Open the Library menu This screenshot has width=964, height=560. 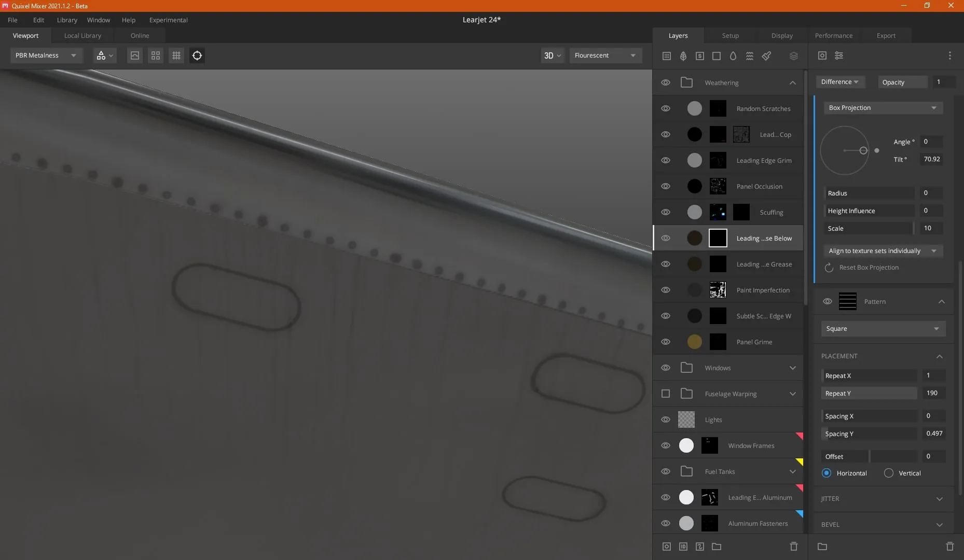67,20
